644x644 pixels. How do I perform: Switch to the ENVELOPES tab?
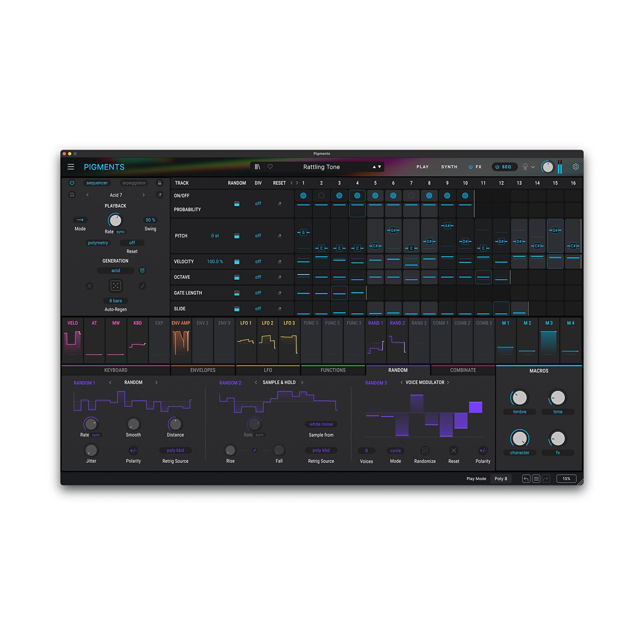[203, 370]
